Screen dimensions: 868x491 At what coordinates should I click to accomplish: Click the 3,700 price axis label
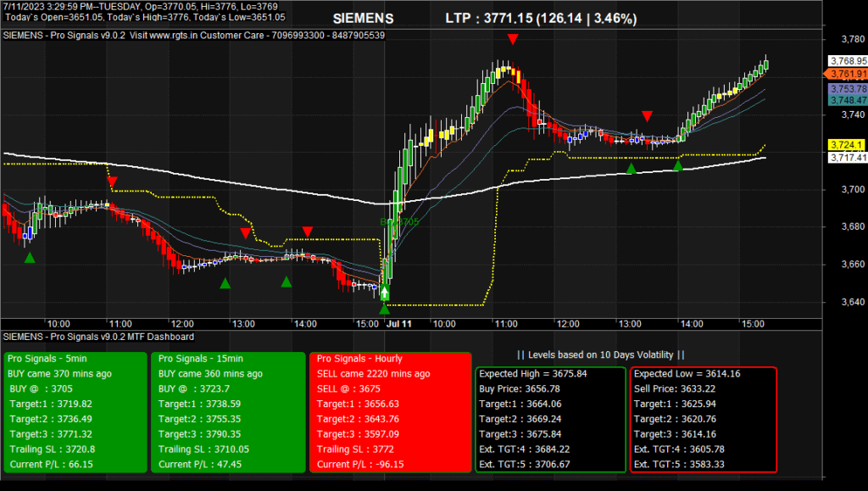pyautogui.click(x=853, y=189)
